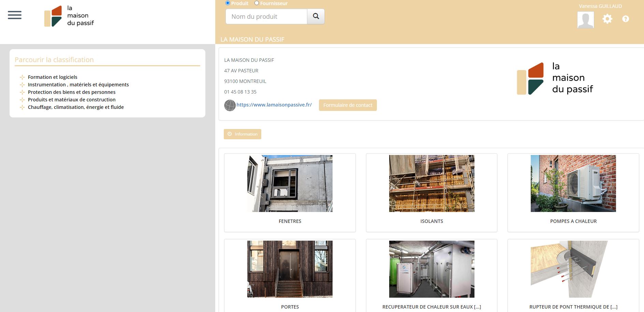Click the Information button
This screenshot has width=644, height=312.
coord(243,134)
